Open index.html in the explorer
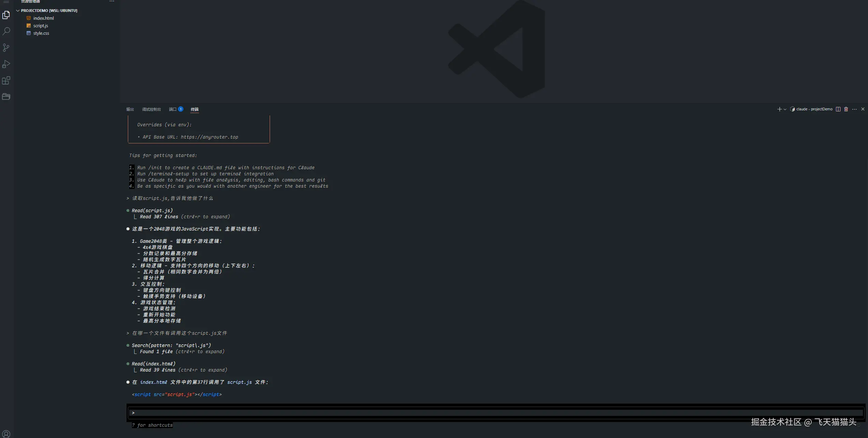Screen dimensions: 868x438 (x=43, y=18)
